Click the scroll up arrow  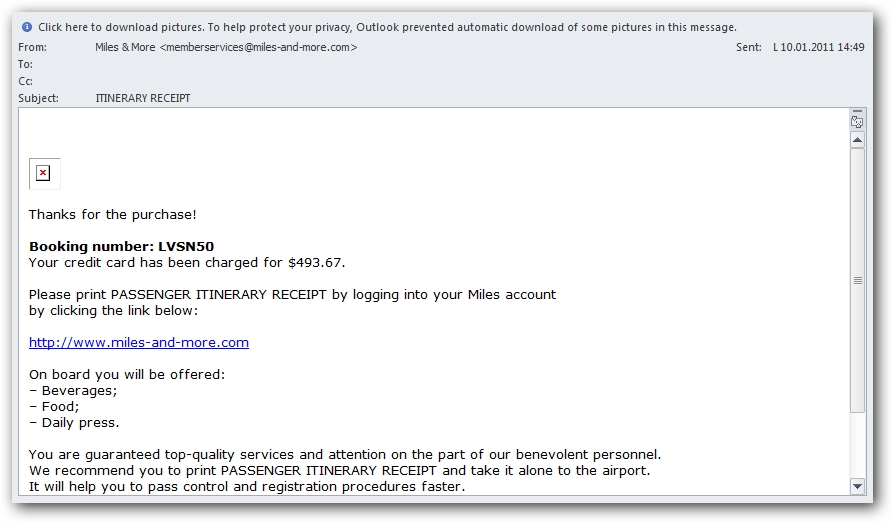[857, 141]
